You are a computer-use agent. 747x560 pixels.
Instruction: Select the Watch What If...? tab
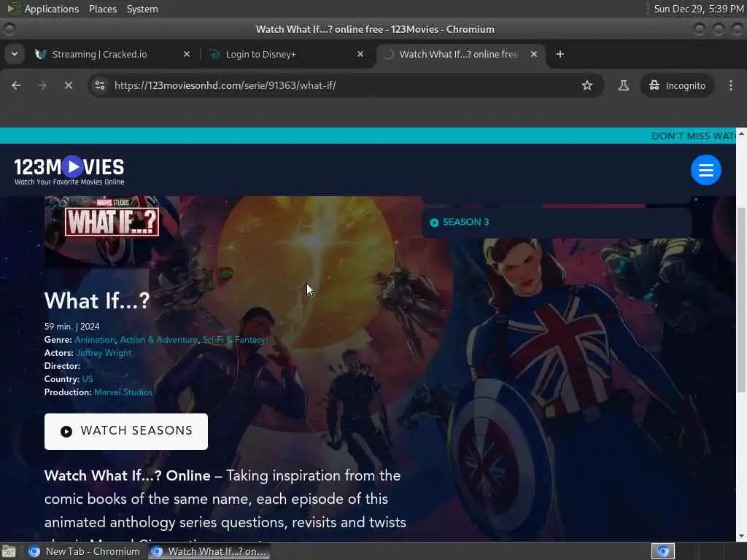[x=458, y=54]
